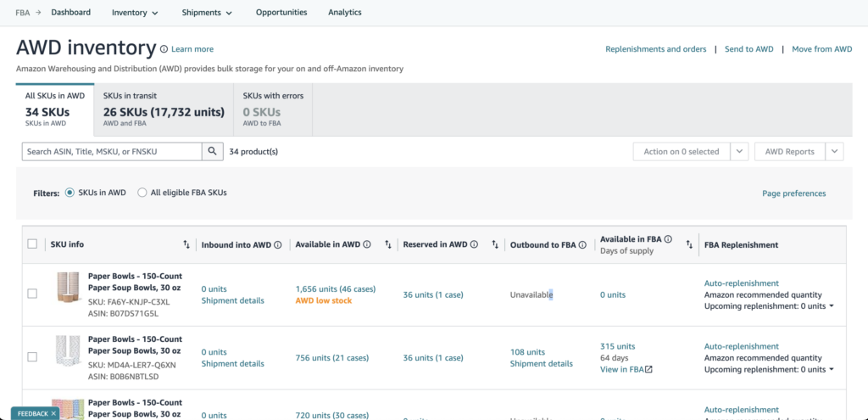Viewport: 868px width, 420px height.
Task: Click Move from AWD link
Action: [x=822, y=49]
